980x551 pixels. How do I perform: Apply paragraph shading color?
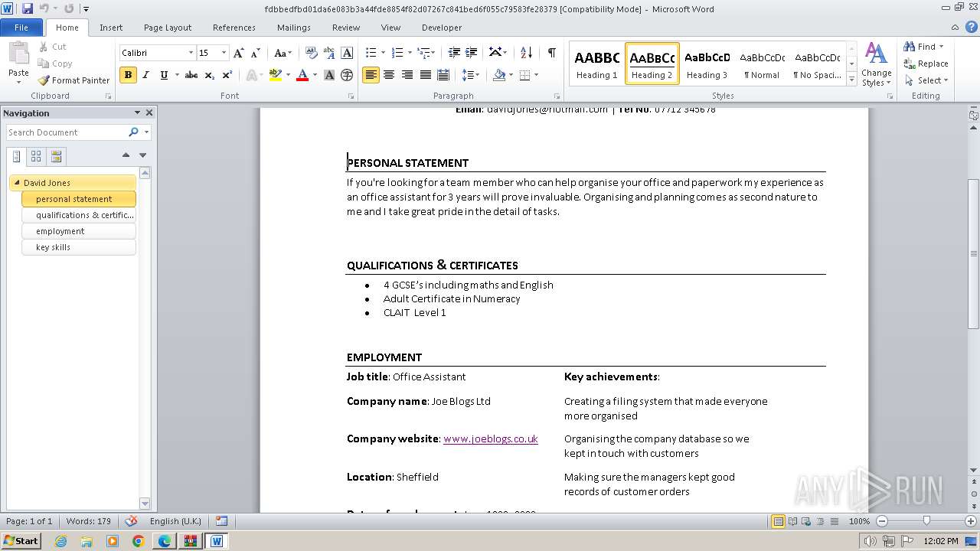click(499, 75)
